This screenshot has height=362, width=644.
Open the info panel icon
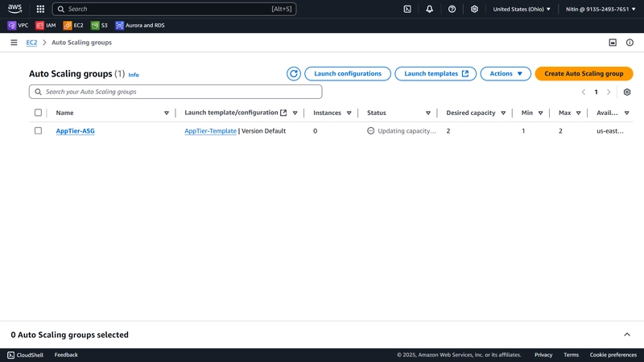[x=630, y=43]
